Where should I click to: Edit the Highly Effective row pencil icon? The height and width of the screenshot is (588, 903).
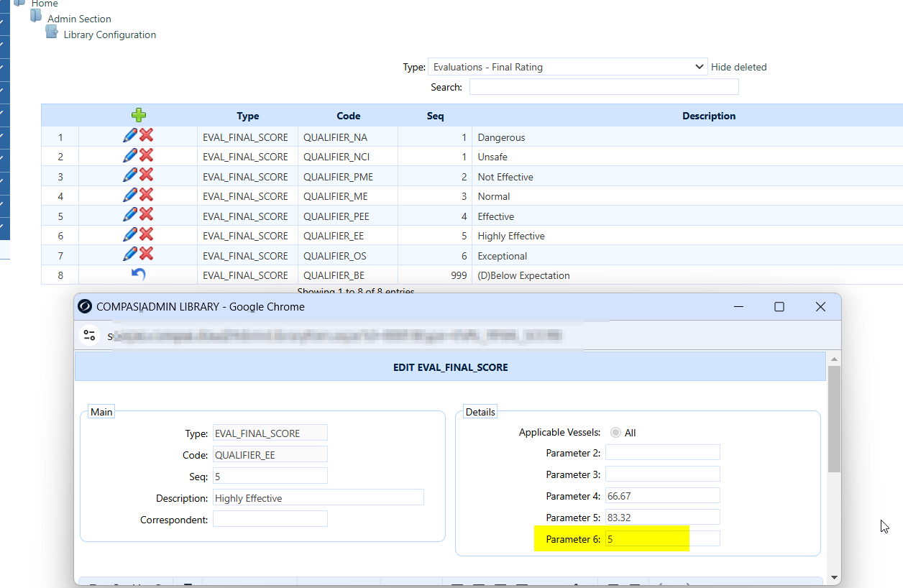(130, 234)
